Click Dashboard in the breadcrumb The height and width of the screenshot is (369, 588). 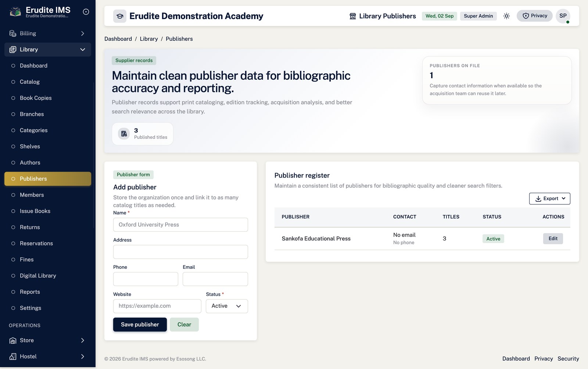118,39
